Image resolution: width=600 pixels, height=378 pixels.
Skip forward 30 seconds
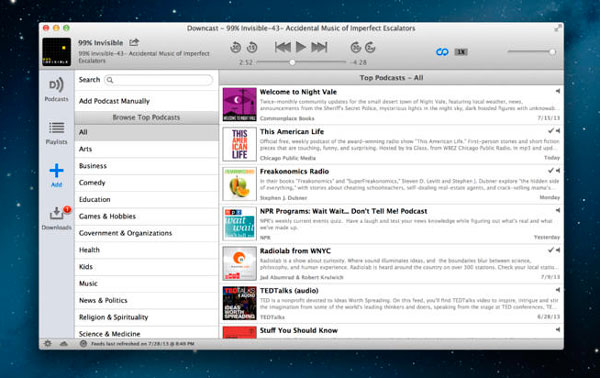pos(356,47)
